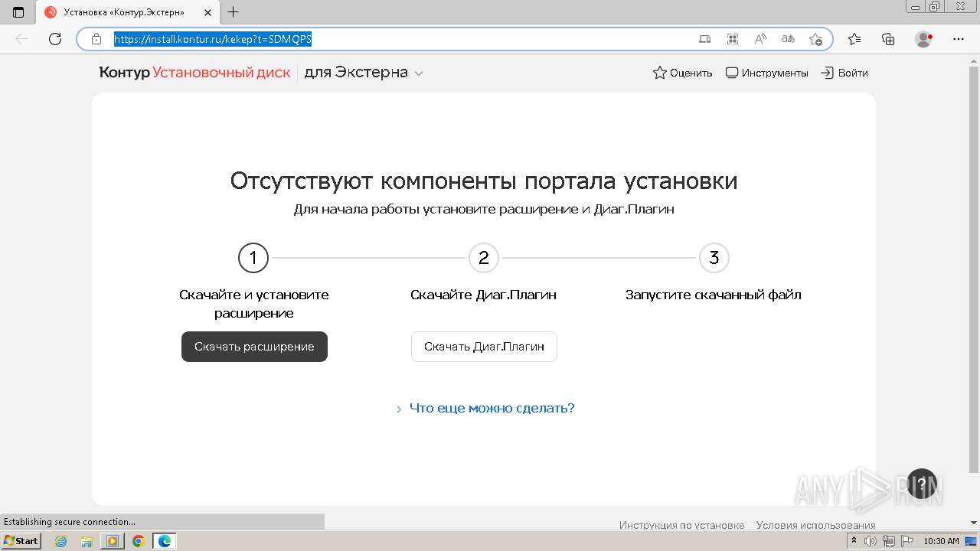Click the step label Скачайте Диаг.Плагин
The height and width of the screenshot is (551, 980).
[x=483, y=295]
